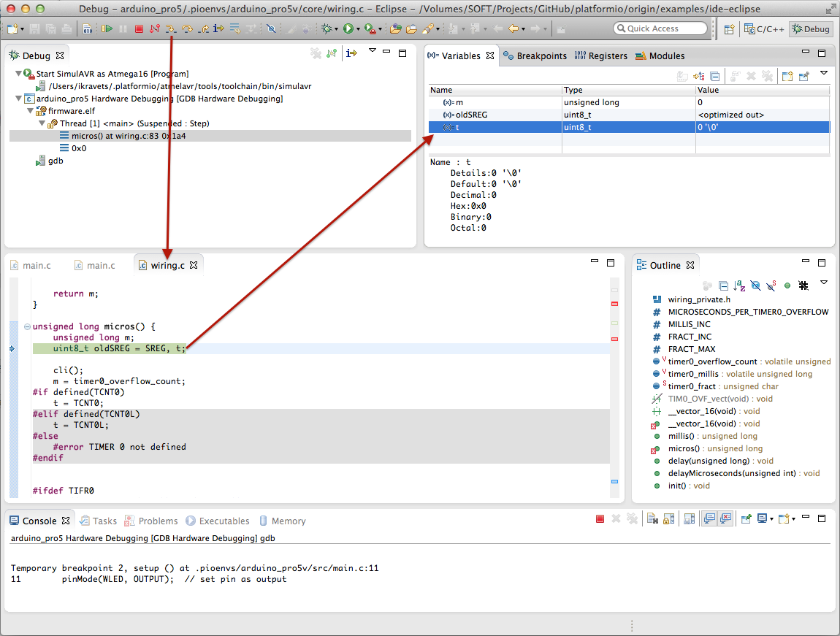Click the Step Into toolbar icon
The width and height of the screenshot is (840, 636).
pos(171,28)
